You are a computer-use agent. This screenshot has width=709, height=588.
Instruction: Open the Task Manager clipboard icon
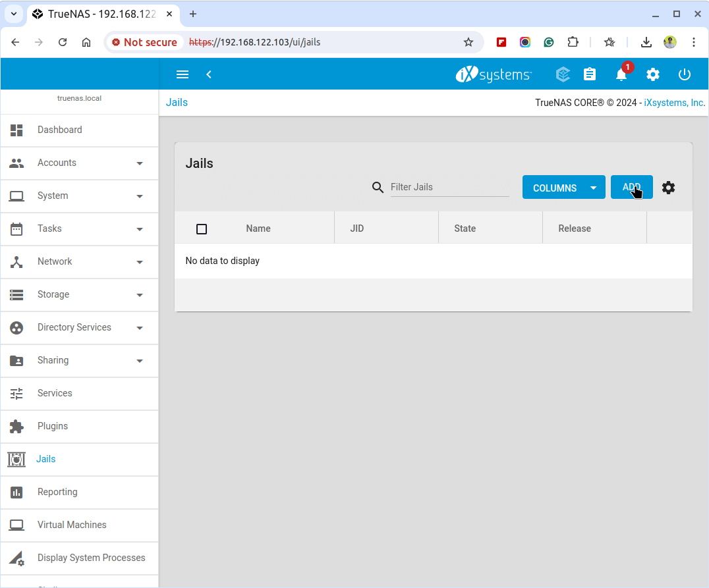coord(590,74)
